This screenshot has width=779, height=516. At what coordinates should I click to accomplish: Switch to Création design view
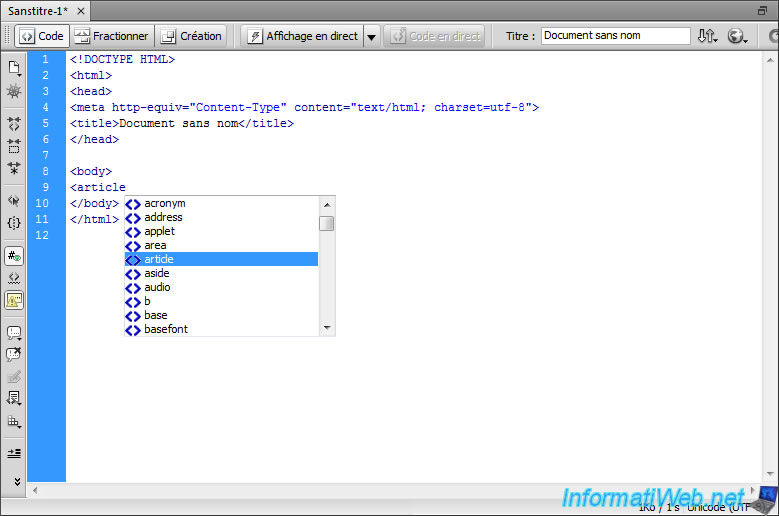[x=191, y=36]
